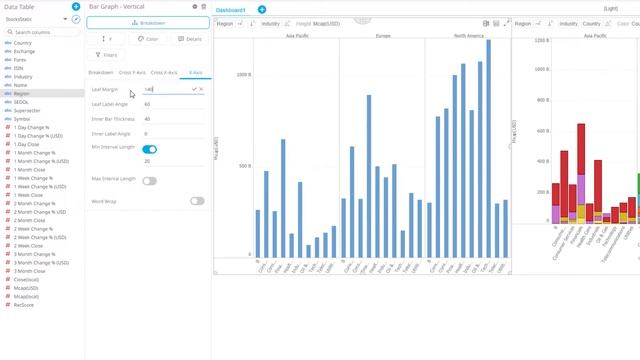Viewport: 640px width, 360px height.
Task: Click maximize icon of first bar chart
Action: point(507,24)
